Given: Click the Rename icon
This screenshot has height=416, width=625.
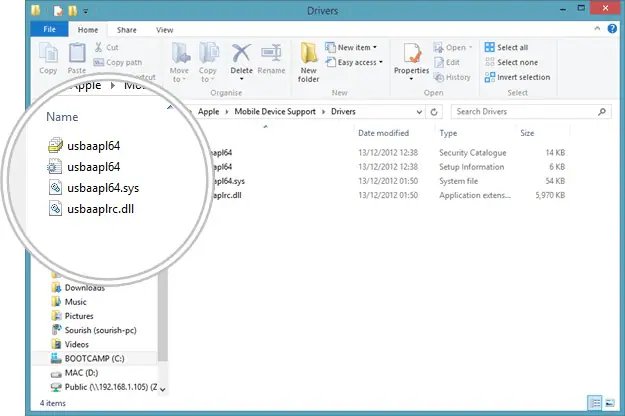Looking at the screenshot, I should click(271, 53).
